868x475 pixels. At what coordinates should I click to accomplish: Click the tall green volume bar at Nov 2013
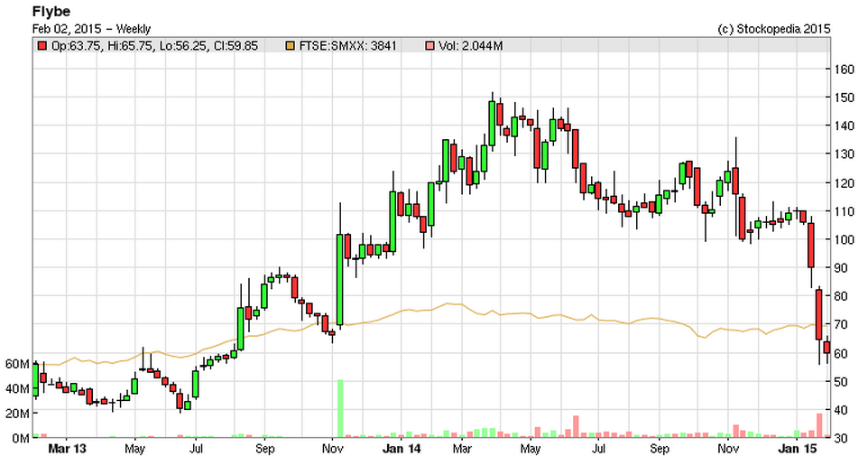point(340,408)
